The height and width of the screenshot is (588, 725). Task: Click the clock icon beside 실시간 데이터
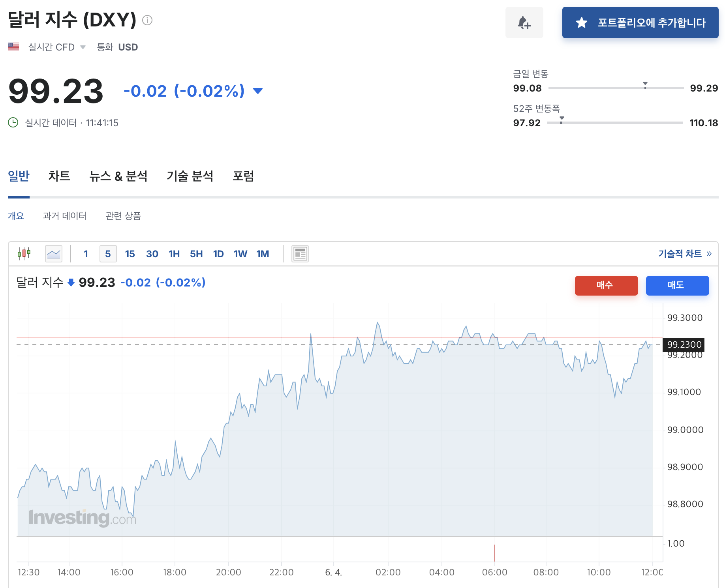coord(13,122)
